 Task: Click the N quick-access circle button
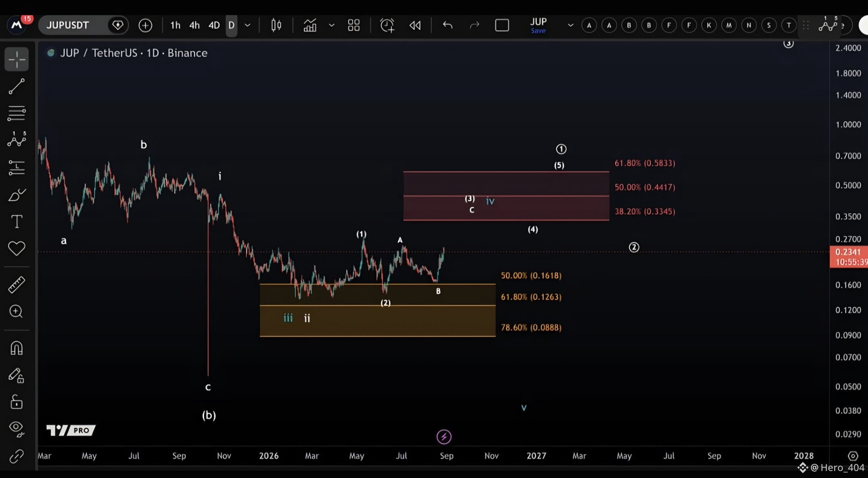point(749,25)
